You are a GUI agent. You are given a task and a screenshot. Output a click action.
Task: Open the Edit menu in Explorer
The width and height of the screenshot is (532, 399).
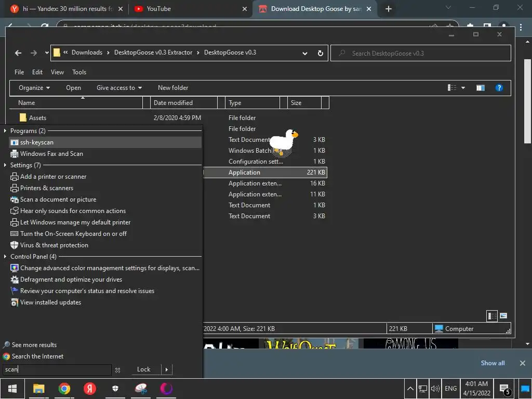[x=37, y=72]
